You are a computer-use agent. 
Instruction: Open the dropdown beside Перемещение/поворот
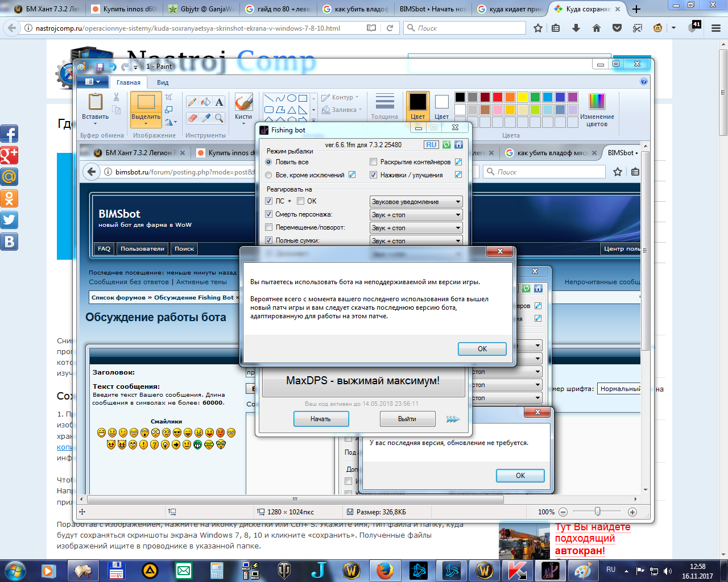click(x=416, y=228)
